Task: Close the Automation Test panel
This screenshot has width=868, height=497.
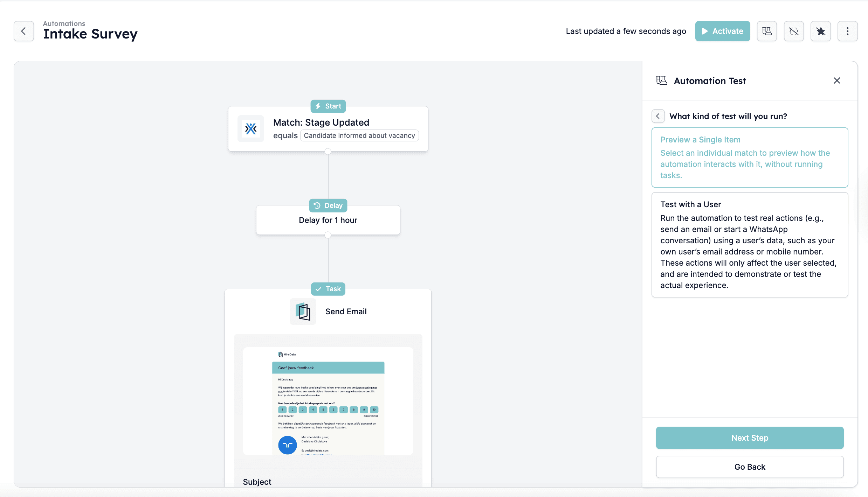Action: [837, 81]
